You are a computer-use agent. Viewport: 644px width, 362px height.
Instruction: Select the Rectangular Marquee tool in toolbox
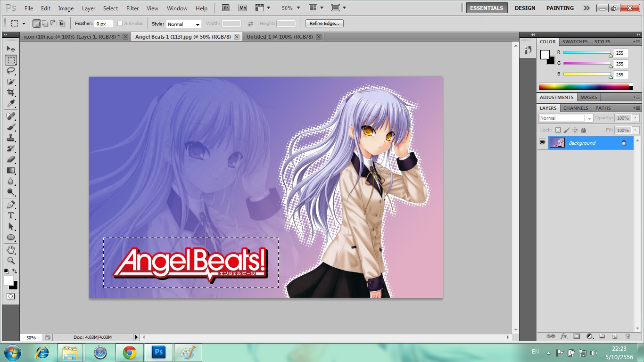coord(11,60)
